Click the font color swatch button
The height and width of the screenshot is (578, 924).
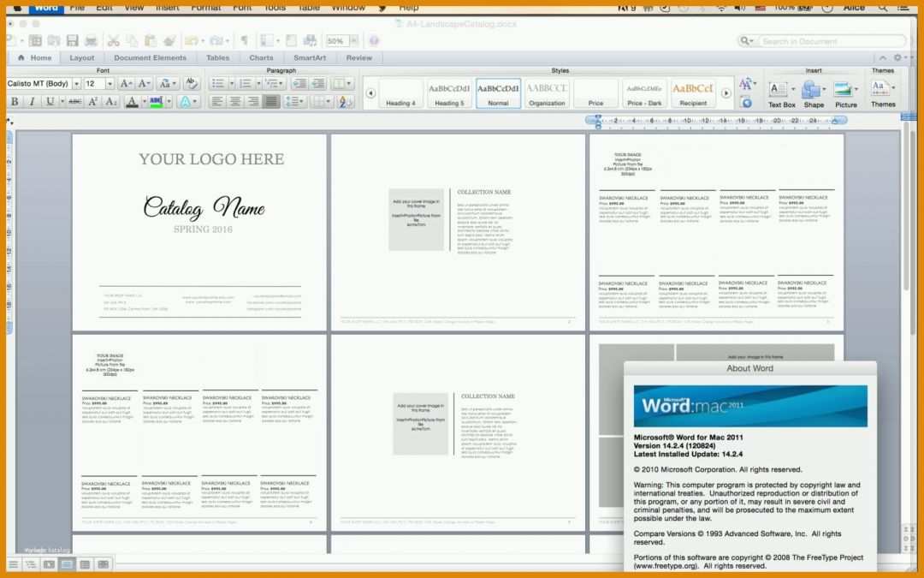click(132, 101)
